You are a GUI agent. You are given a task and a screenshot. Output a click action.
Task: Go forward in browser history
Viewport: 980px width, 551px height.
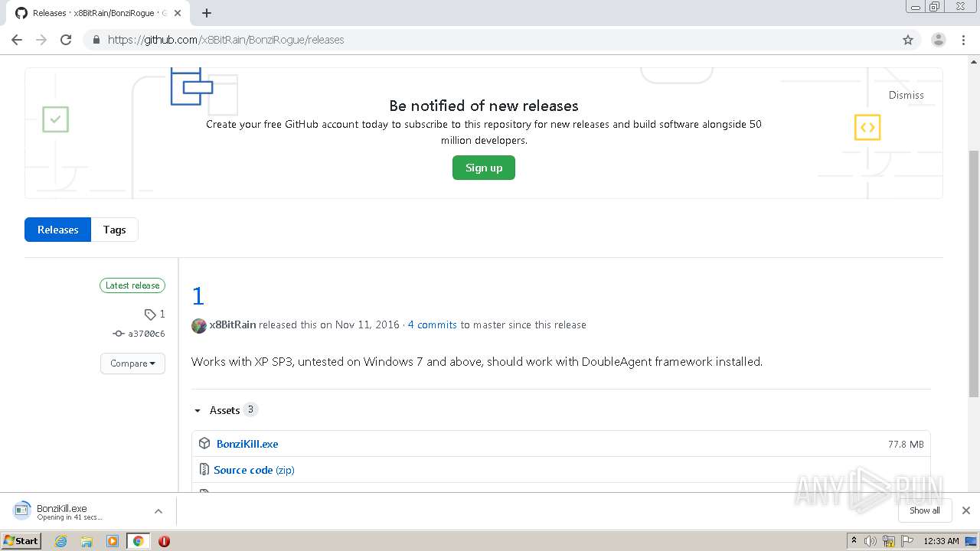[41, 40]
